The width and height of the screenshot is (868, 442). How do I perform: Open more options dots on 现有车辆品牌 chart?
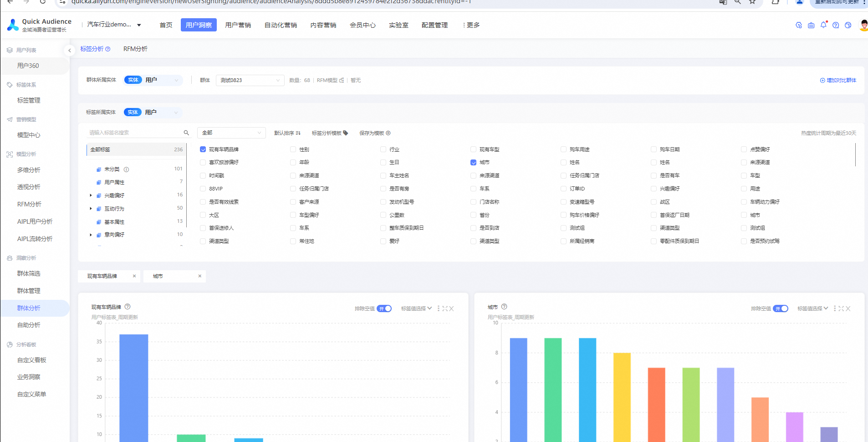pyautogui.click(x=439, y=308)
